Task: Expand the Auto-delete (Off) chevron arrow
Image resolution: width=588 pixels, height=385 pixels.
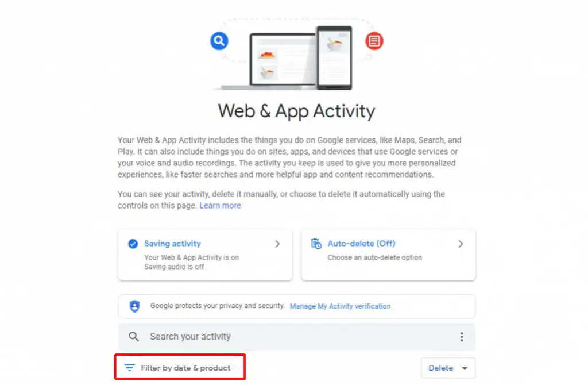Action: (x=461, y=244)
